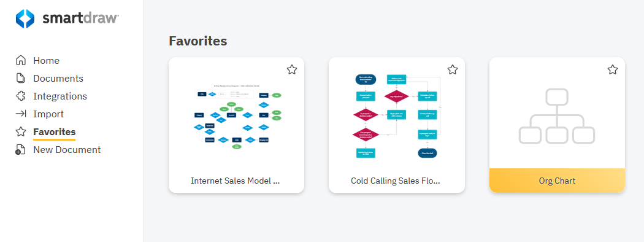Go to Documents in the sidebar

58,78
